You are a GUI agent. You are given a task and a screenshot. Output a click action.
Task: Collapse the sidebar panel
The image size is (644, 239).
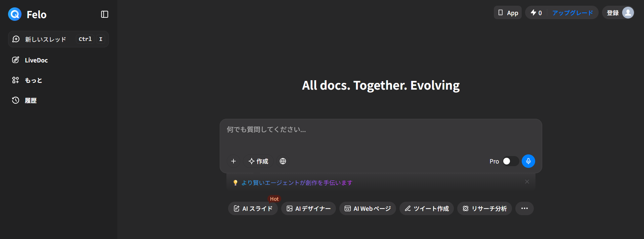coord(104,14)
